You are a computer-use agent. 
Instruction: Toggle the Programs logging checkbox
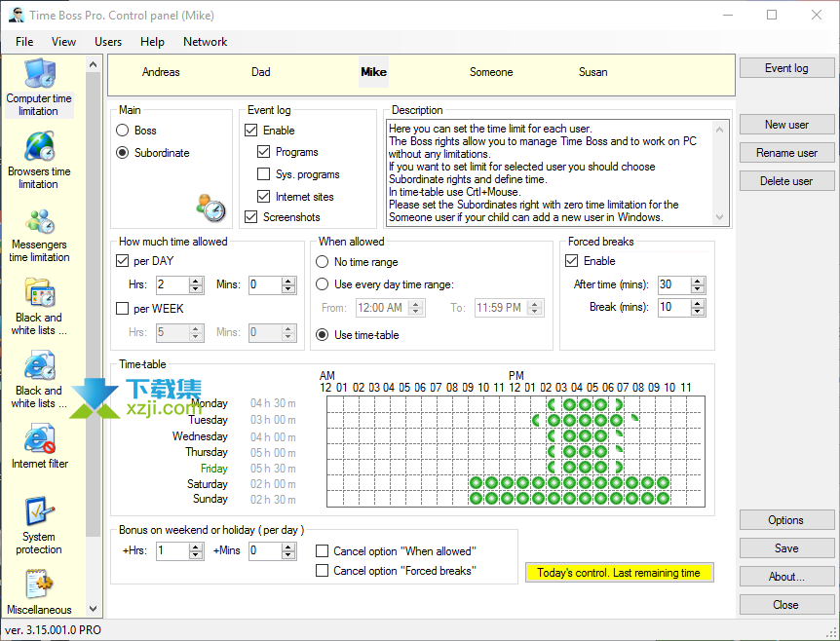pyautogui.click(x=263, y=152)
